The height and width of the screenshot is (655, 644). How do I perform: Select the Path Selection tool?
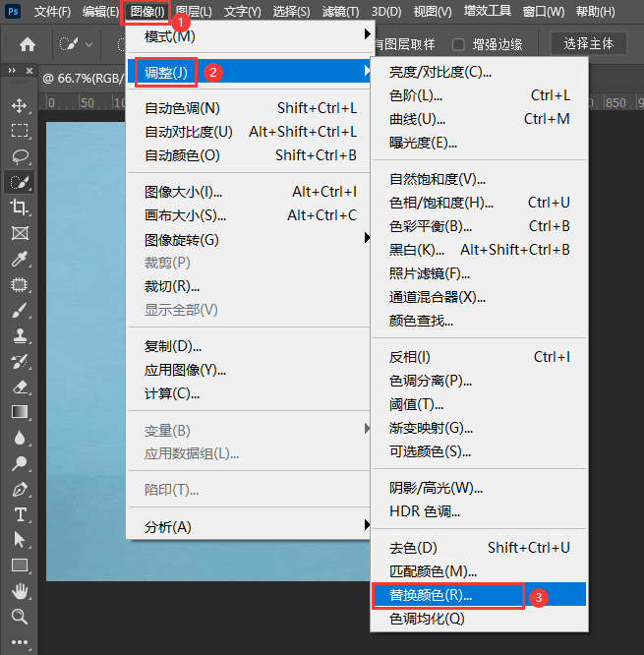click(x=20, y=540)
